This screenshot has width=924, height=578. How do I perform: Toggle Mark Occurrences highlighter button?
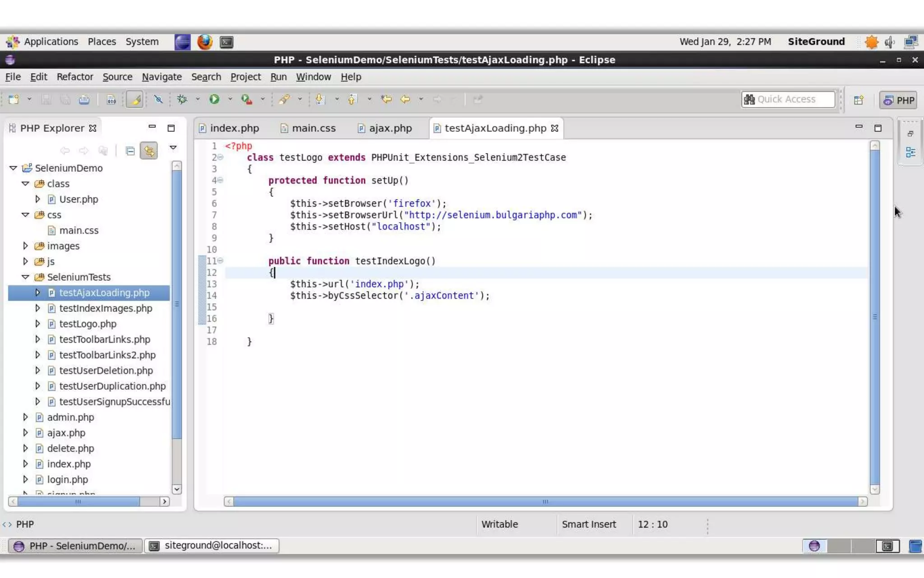point(135,99)
